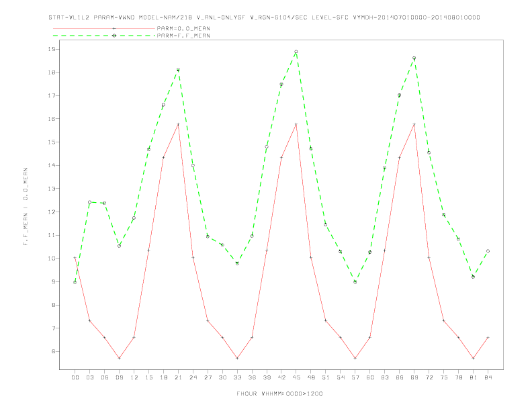The width and height of the screenshot is (532, 411).
Task: Click the x-axis tick label 12
Action: click(x=134, y=377)
